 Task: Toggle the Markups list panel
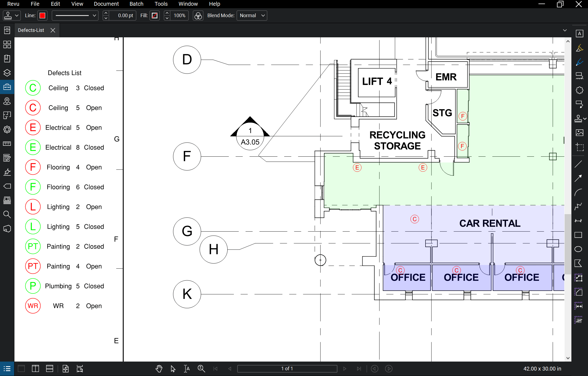click(x=7, y=369)
